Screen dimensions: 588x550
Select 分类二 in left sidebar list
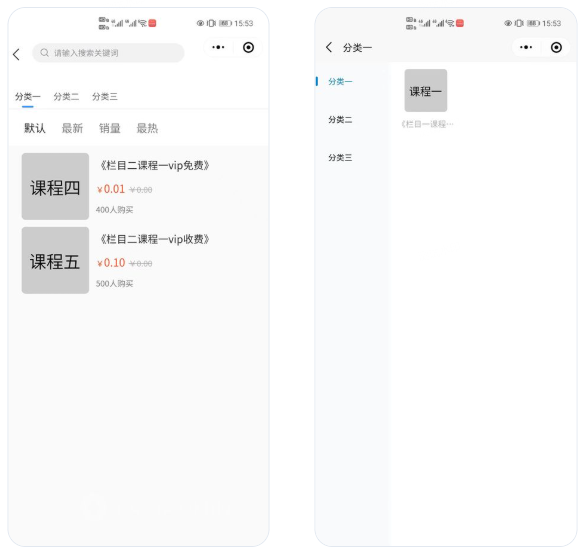tap(340, 120)
